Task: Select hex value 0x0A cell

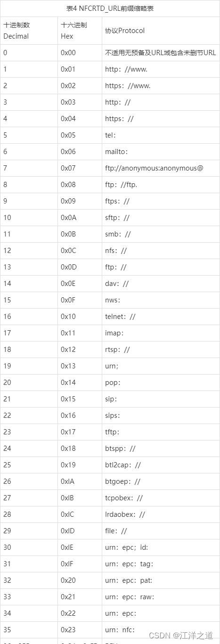Action: (80, 218)
